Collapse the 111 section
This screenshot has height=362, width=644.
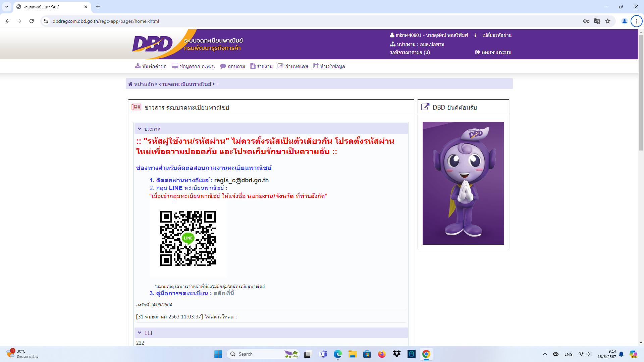pos(140,333)
